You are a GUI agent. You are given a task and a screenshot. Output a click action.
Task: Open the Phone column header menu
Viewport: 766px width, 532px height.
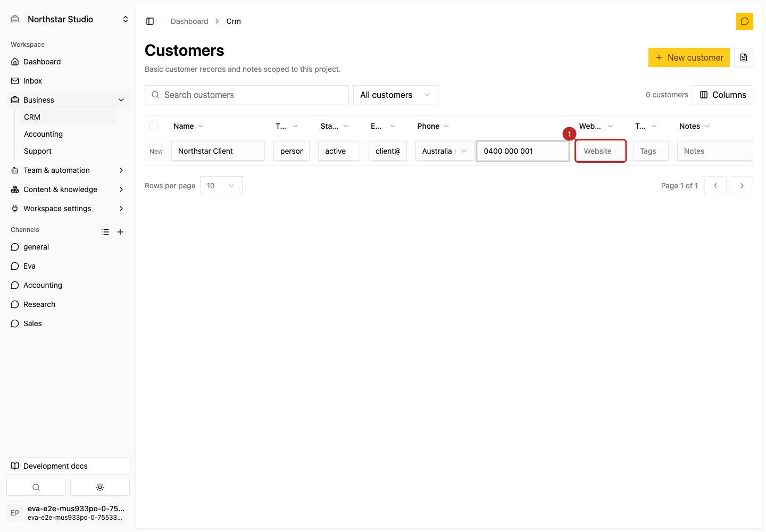tap(433, 126)
